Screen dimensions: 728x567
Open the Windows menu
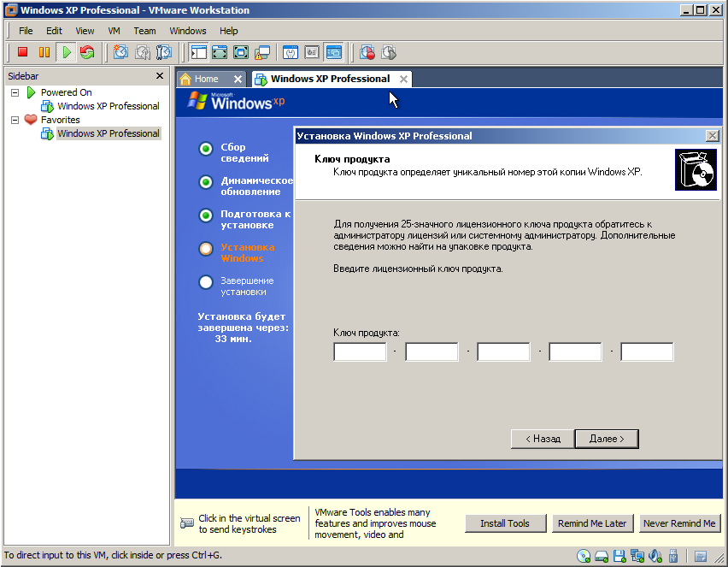coord(188,31)
